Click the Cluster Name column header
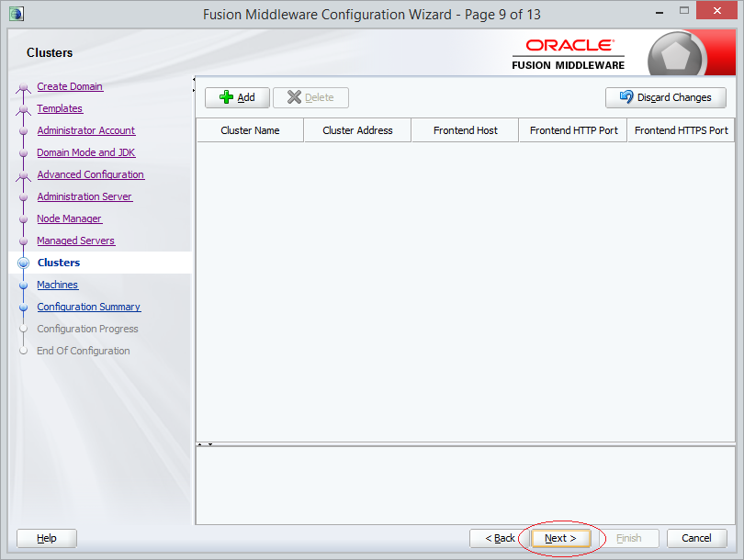 (250, 130)
